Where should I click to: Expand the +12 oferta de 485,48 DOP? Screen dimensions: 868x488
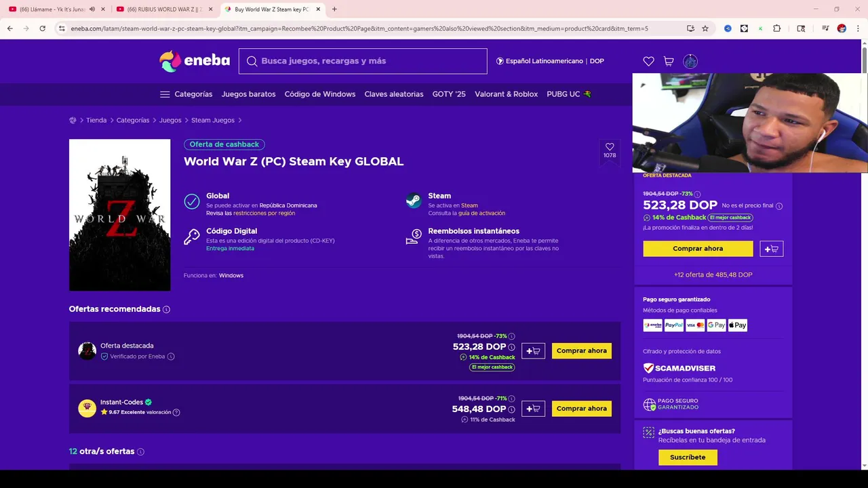[x=713, y=274]
